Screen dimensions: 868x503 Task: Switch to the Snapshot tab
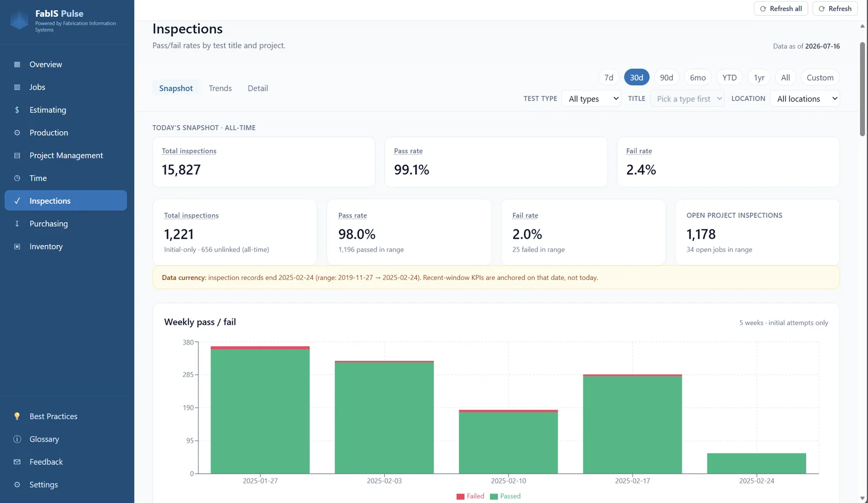(x=176, y=88)
